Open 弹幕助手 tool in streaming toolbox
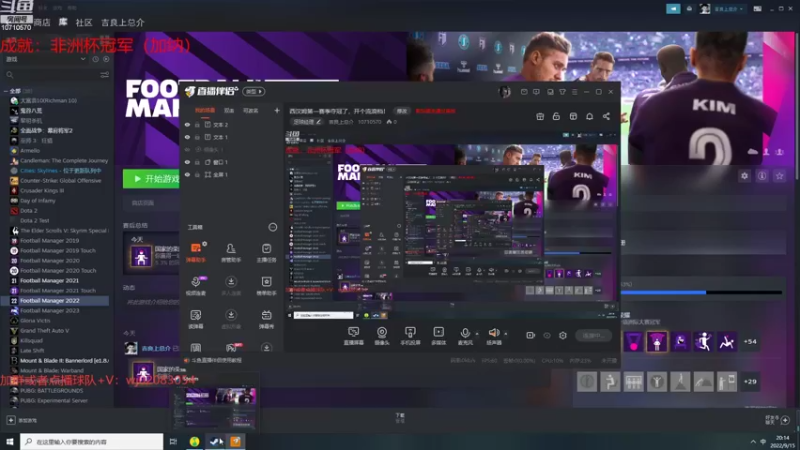 pos(196,253)
